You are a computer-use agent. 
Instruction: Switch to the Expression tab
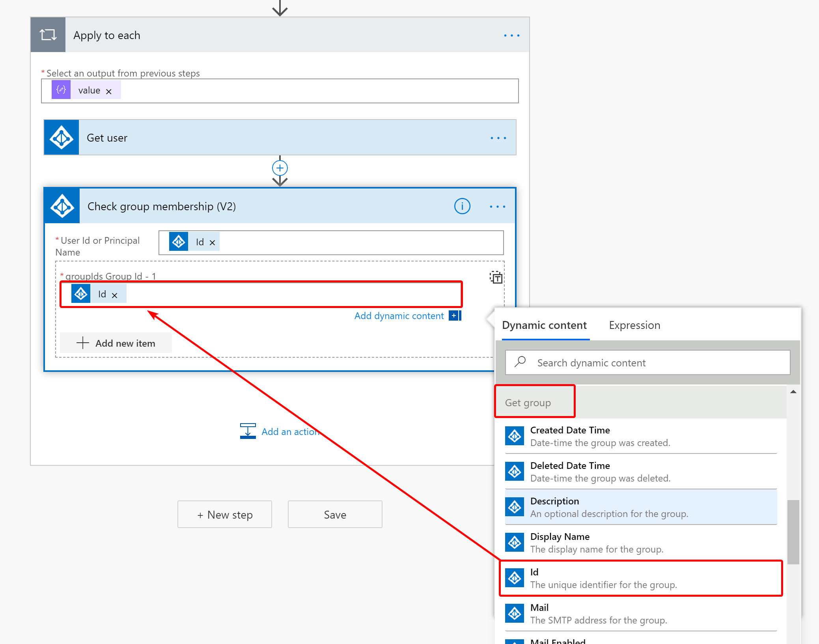[x=634, y=325]
